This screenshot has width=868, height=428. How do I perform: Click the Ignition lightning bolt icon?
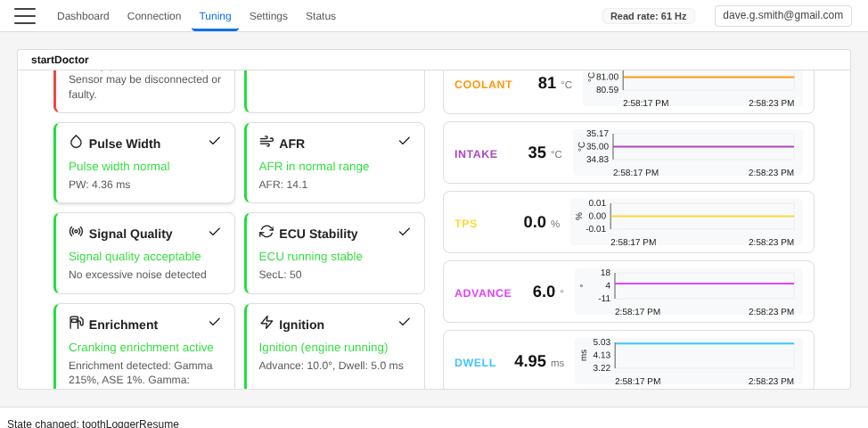pyautogui.click(x=266, y=323)
